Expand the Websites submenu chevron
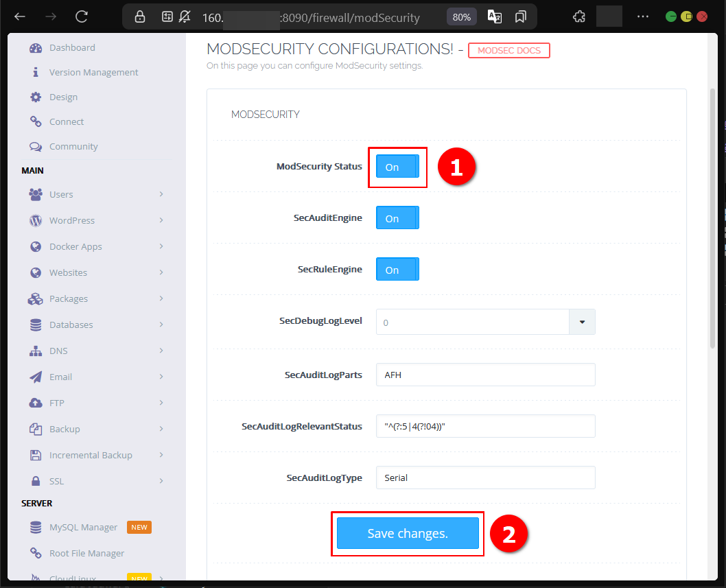This screenshot has height=588, width=726. pyautogui.click(x=161, y=272)
